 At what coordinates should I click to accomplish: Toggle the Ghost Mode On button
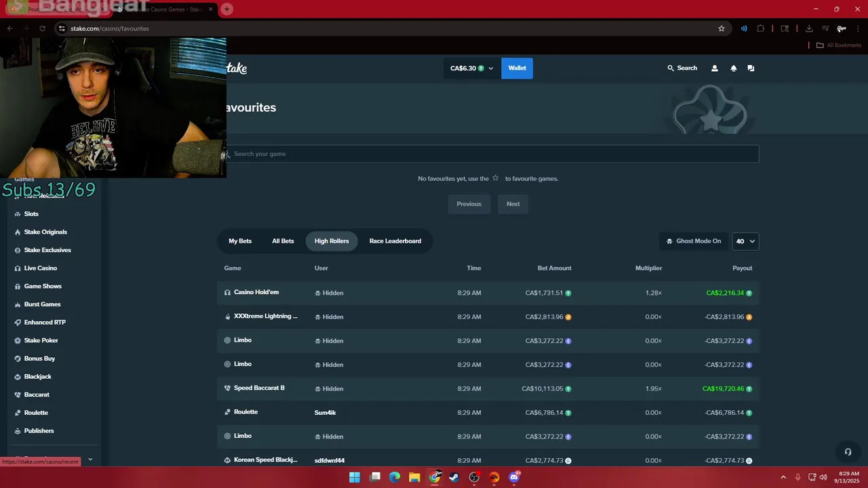[694, 241]
